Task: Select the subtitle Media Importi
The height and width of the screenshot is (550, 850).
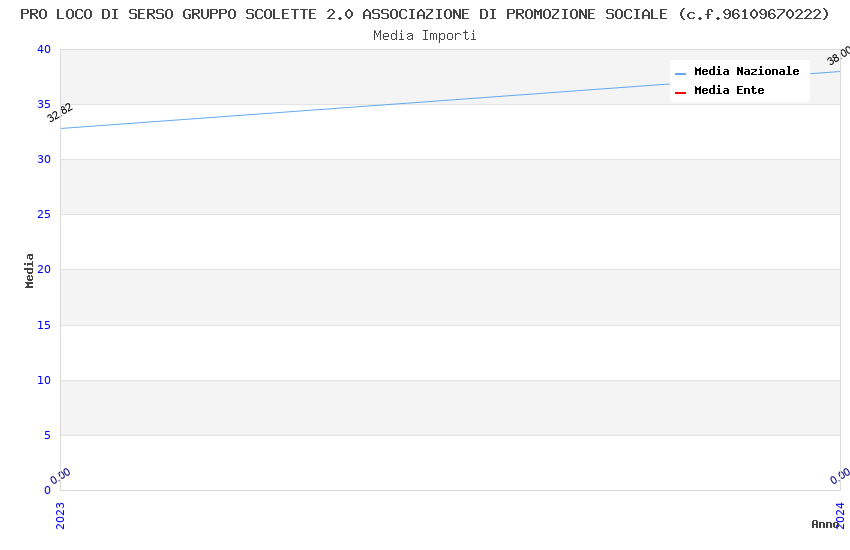Action: click(424, 36)
